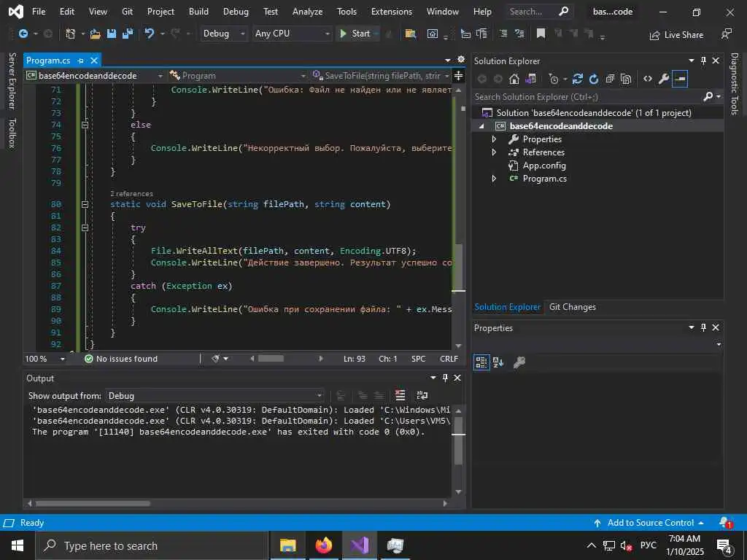Click the Clear All icon in Output toolbar

[400, 395]
